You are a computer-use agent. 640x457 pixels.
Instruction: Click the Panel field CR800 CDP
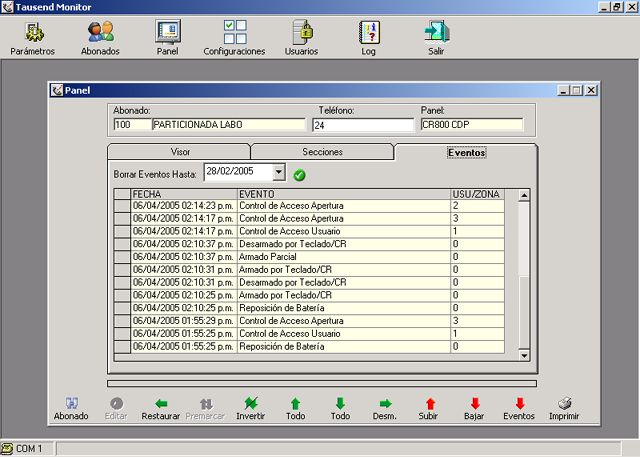(x=471, y=124)
